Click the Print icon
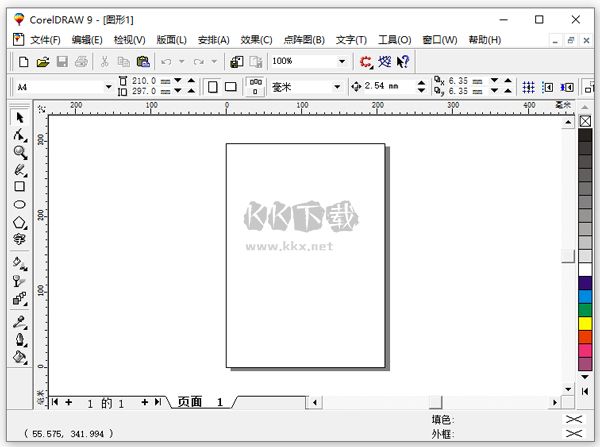 81,62
